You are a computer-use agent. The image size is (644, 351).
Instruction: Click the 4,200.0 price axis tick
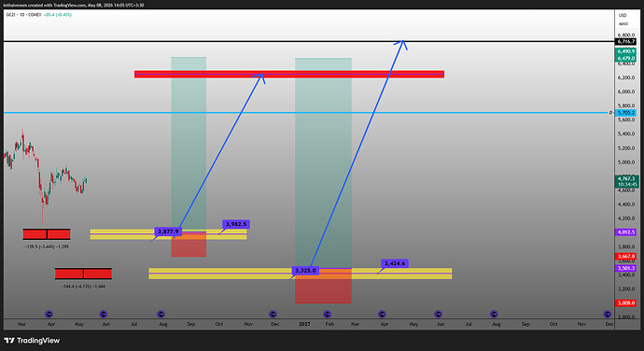pos(626,218)
